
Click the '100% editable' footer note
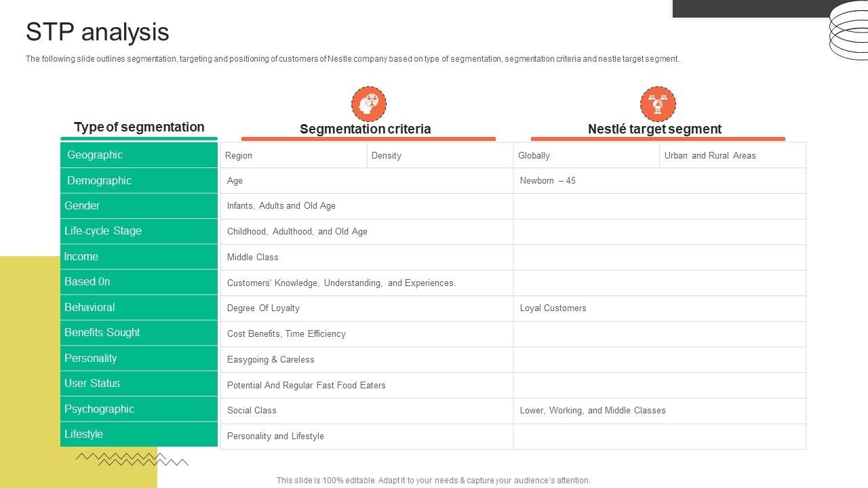(x=433, y=481)
